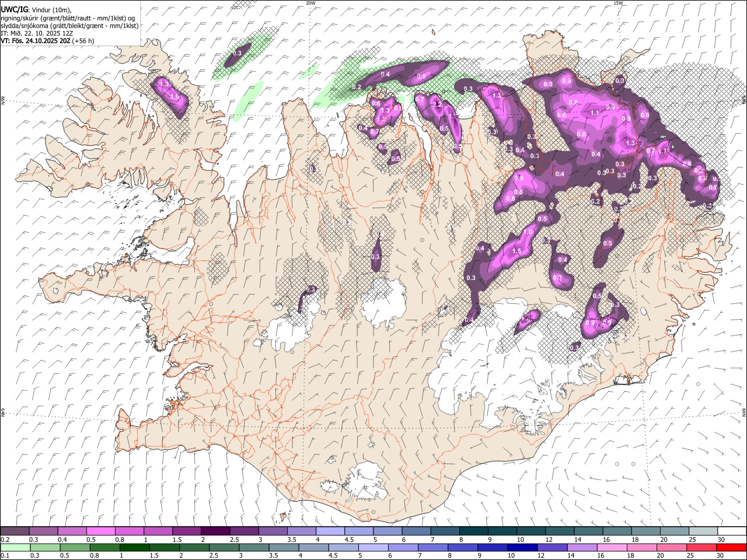
Task: Click the 'VT: Fös. 24.10.2025 20Z (+56 h)' line
Action: [47, 41]
